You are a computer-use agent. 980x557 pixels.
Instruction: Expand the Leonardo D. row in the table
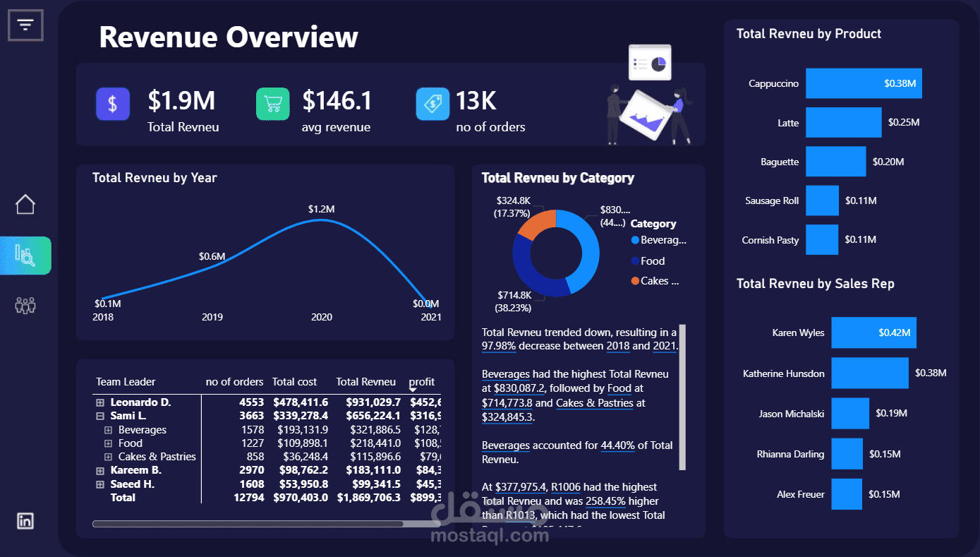[x=99, y=402]
